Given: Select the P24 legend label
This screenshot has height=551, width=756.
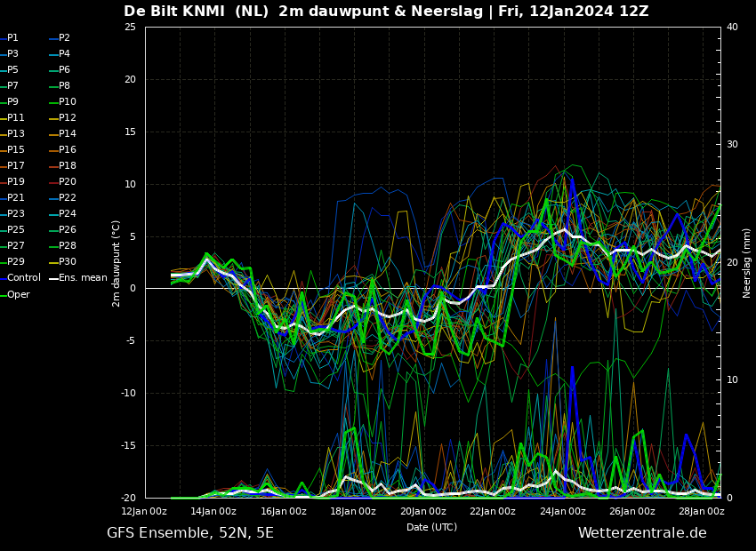Looking at the screenshot, I should click(62, 213).
